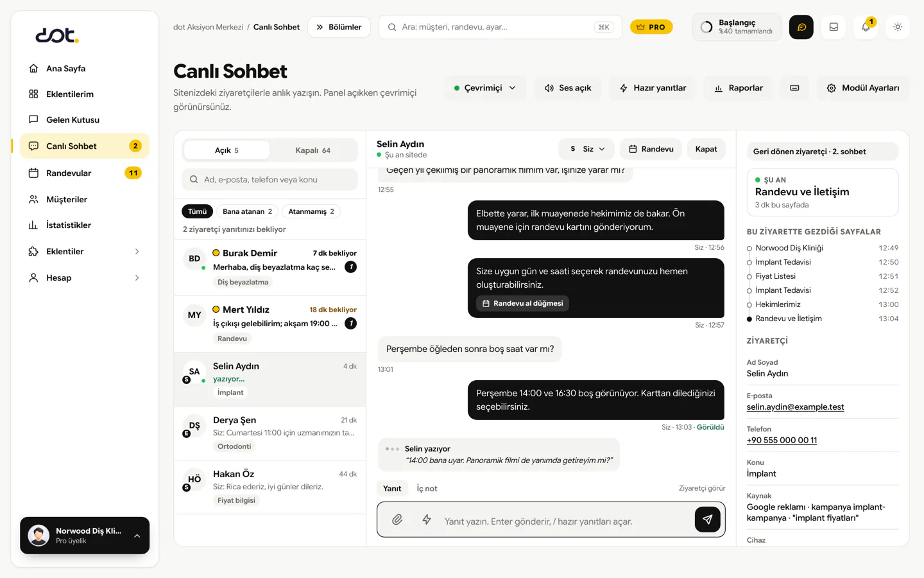Open the inbox tray icon in header

(834, 27)
